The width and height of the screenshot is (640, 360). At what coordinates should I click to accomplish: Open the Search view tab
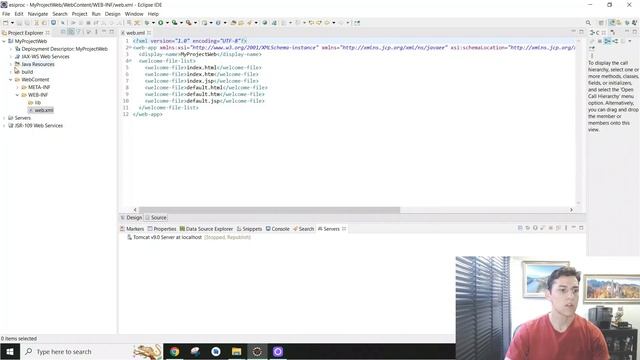[x=303, y=229]
